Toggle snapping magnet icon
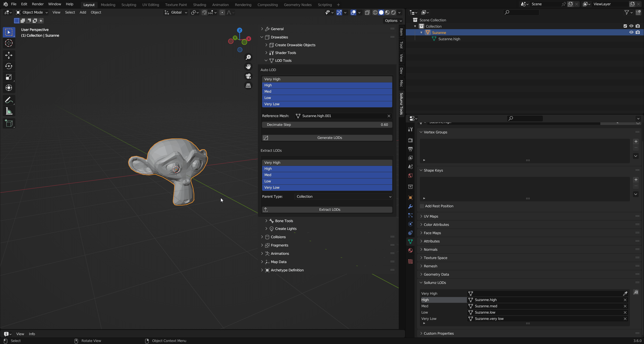The height and width of the screenshot is (344, 644). coord(204,12)
